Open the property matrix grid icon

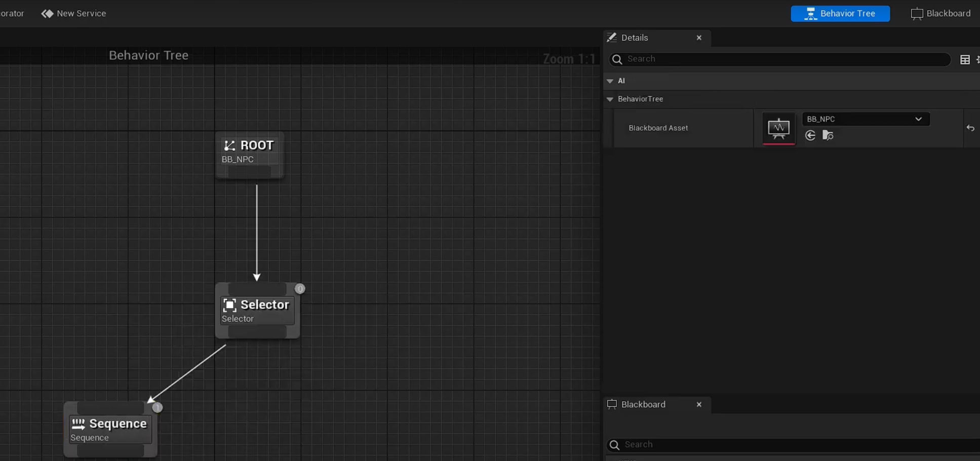click(965, 60)
